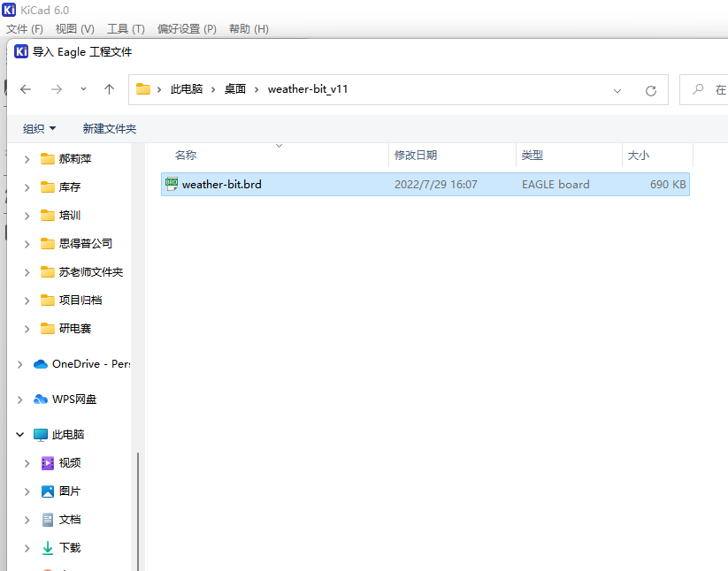Click the BRD file icon of weather-bit.brd

pyautogui.click(x=172, y=184)
